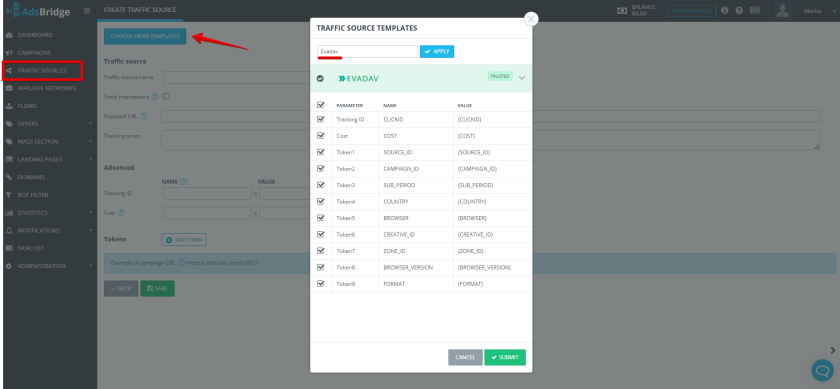Click the help question mark icon in header
This screenshot has height=389, width=840.
(x=739, y=10)
